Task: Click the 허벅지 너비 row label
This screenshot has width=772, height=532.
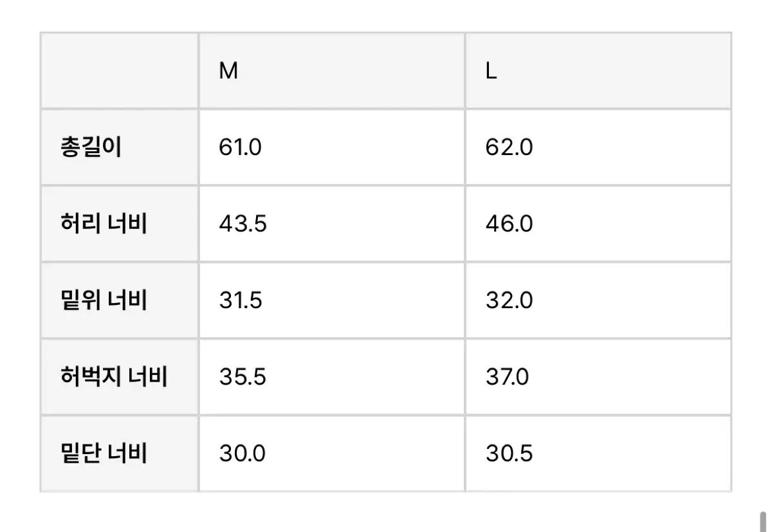Action: (114, 377)
